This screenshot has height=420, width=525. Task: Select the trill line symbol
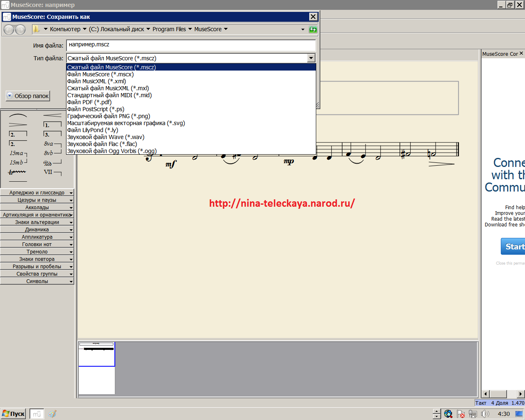[17, 172]
